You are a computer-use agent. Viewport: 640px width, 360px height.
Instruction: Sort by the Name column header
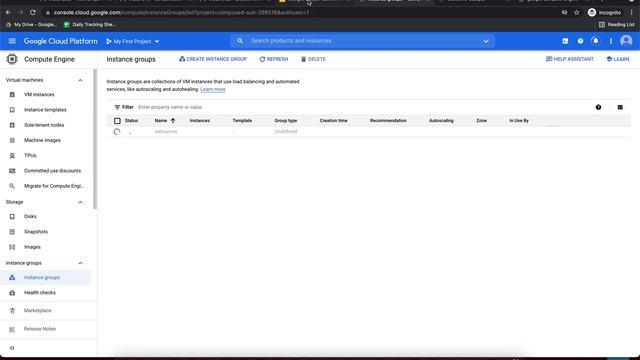161,121
